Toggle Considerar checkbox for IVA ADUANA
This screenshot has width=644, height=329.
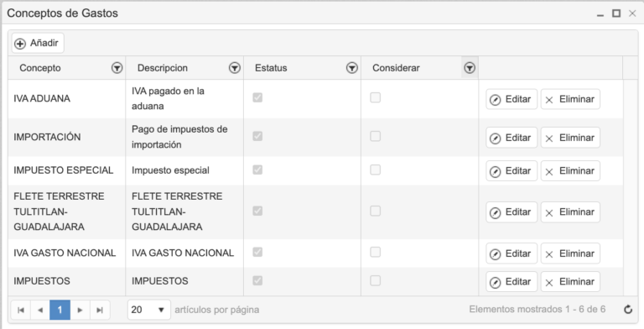(375, 97)
